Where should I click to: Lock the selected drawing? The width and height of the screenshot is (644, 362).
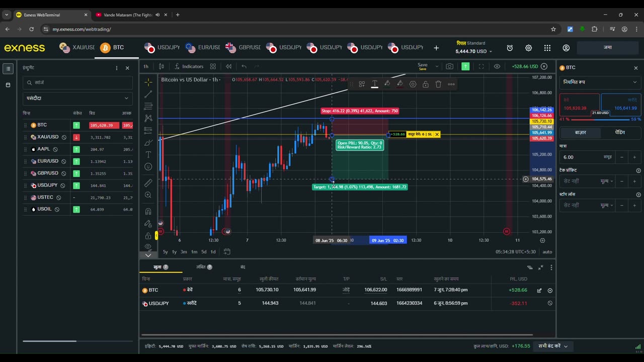click(426, 84)
